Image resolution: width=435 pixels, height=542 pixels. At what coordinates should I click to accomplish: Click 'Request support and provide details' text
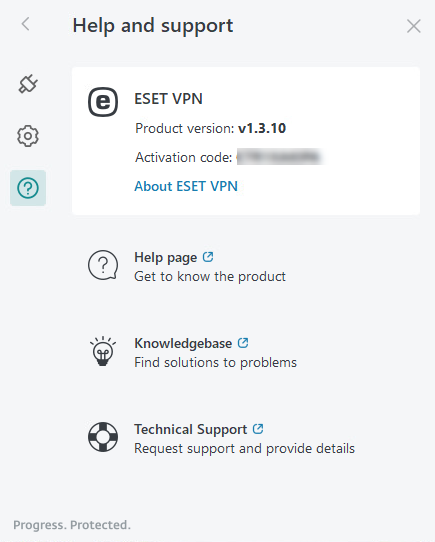point(244,448)
